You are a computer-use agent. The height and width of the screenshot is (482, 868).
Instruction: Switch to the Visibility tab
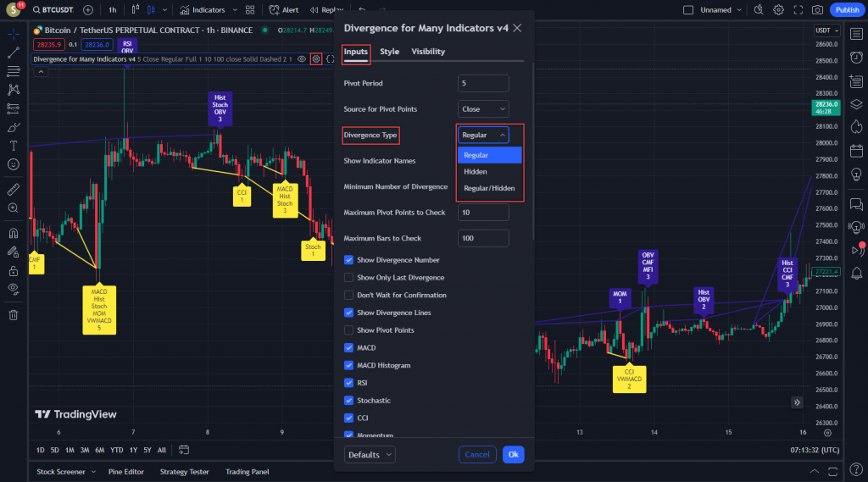428,52
